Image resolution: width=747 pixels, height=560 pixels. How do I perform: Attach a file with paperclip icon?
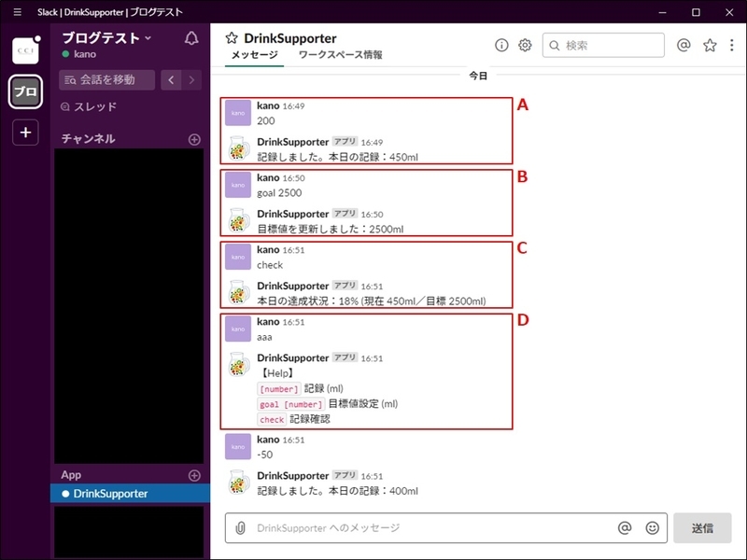coord(241,527)
